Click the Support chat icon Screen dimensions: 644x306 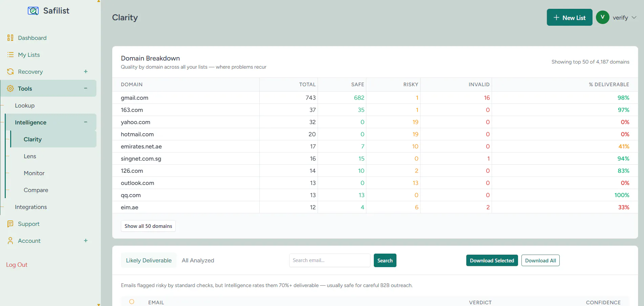pyautogui.click(x=10, y=224)
